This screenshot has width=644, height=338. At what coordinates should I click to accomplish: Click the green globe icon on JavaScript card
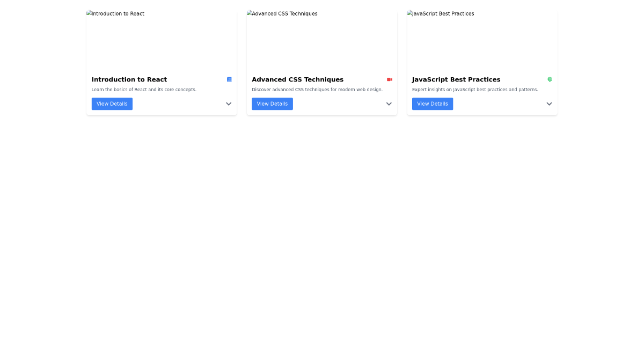[550, 79]
